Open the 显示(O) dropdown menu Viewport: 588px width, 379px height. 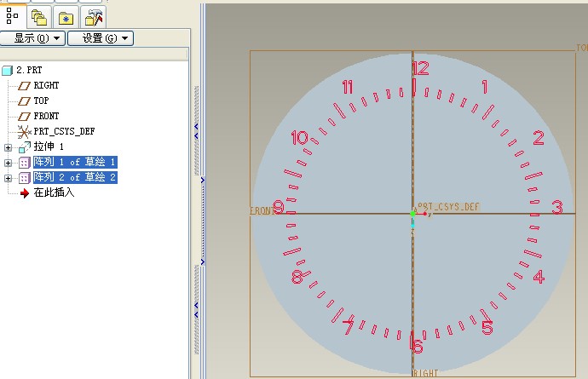32,38
